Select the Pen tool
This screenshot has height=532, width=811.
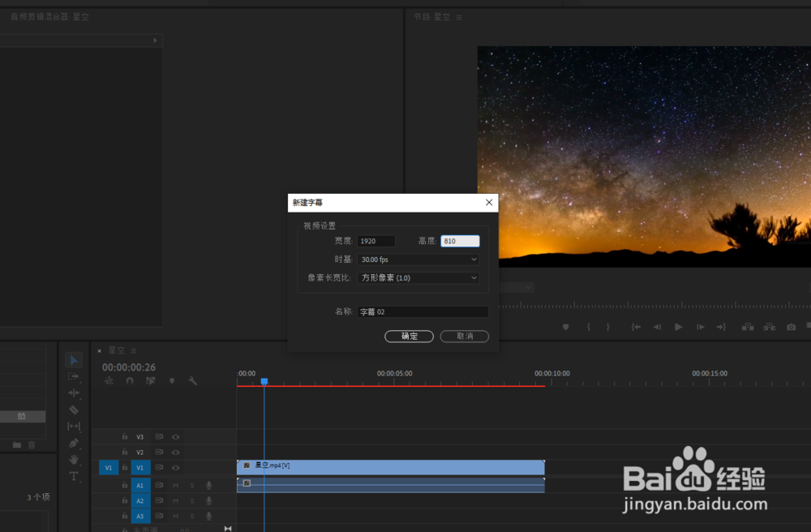click(x=74, y=443)
